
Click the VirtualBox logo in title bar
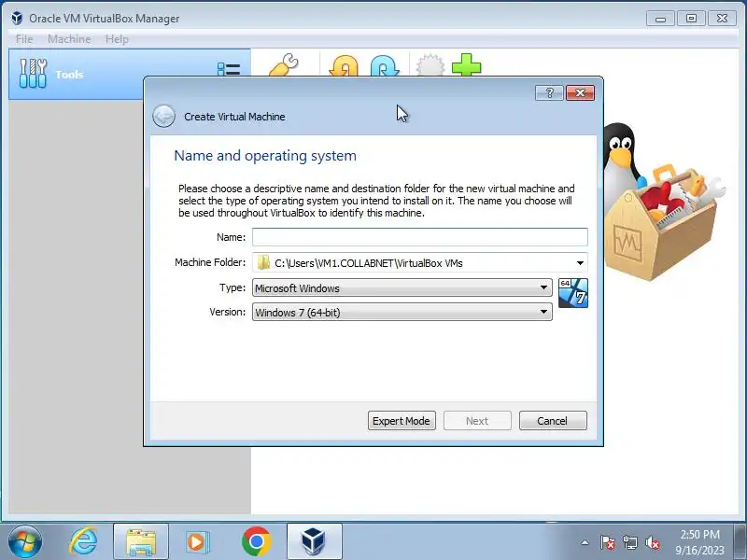click(17, 19)
